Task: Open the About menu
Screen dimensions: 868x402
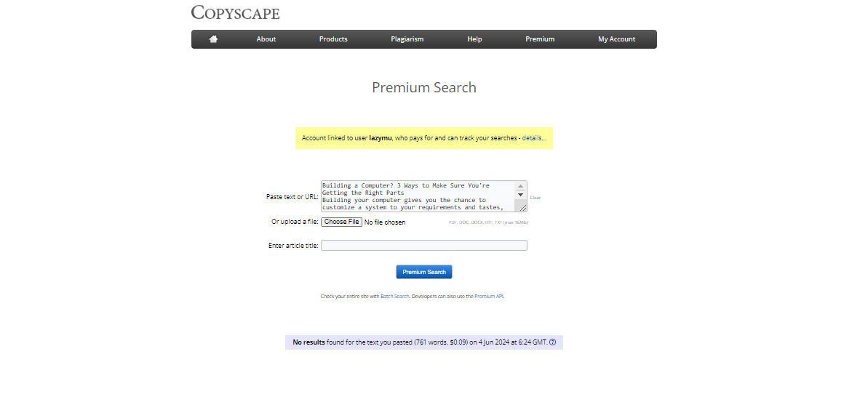Action: pyautogui.click(x=266, y=39)
